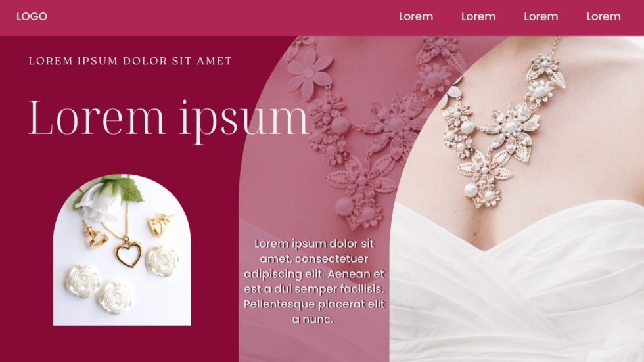Click the pearl rose bead nearest the pendant
644x362 pixels.
(x=162, y=260)
